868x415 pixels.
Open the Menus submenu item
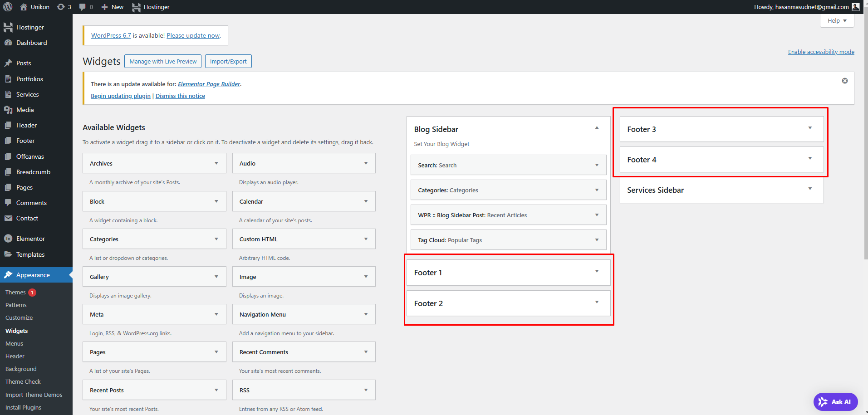click(x=14, y=344)
